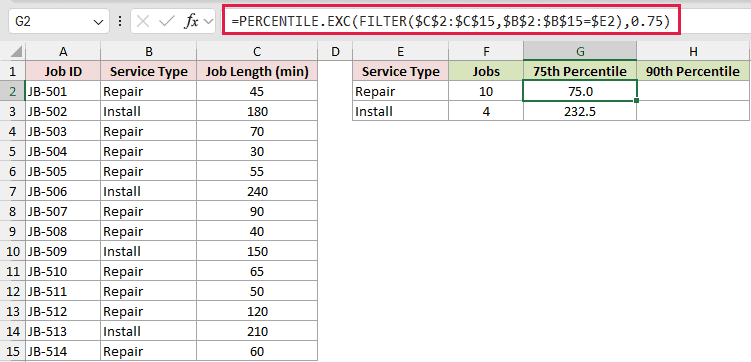Open Insert Function fx icon
The height and width of the screenshot is (362, 751).
pyautogui.click(x=191, y=22)
